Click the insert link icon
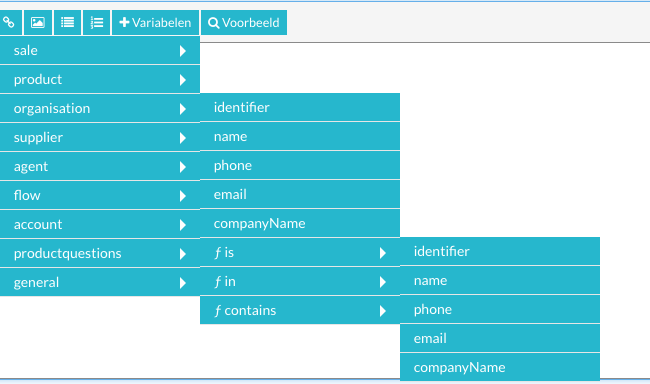This screenshot has width=650, height=384. (10, 22)
